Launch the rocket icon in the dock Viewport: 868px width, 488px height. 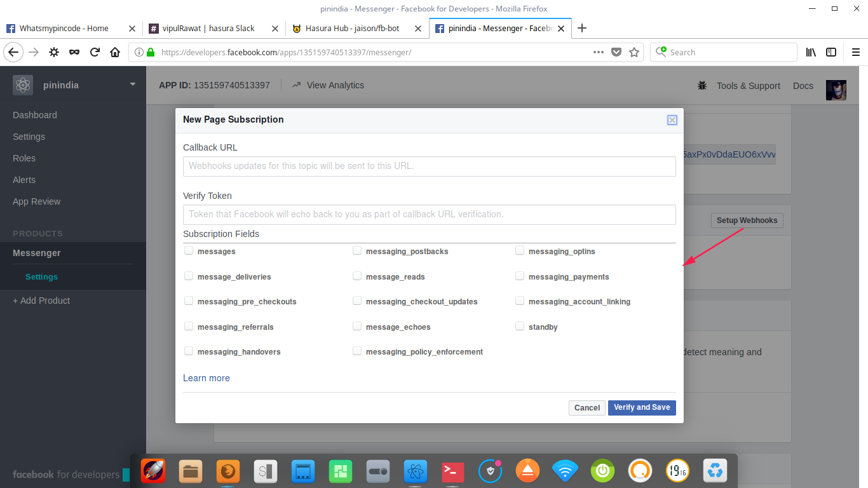[153, 471]
